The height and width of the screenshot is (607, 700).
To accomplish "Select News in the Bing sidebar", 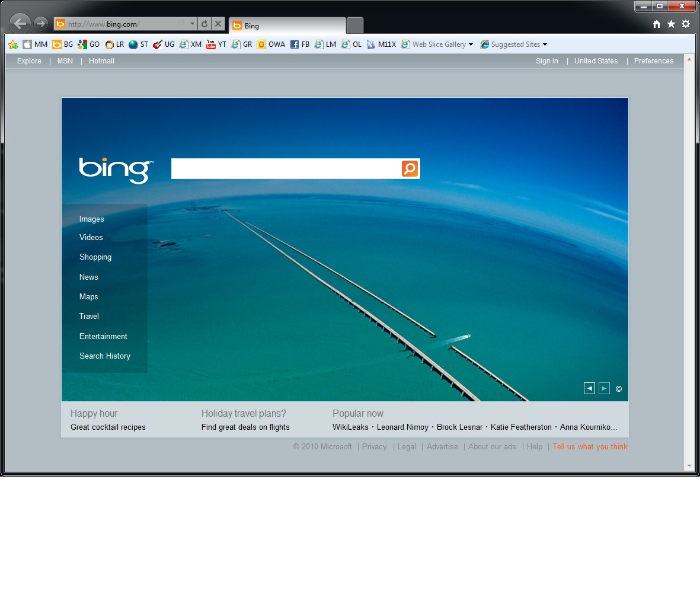I will tap(89, 277).
